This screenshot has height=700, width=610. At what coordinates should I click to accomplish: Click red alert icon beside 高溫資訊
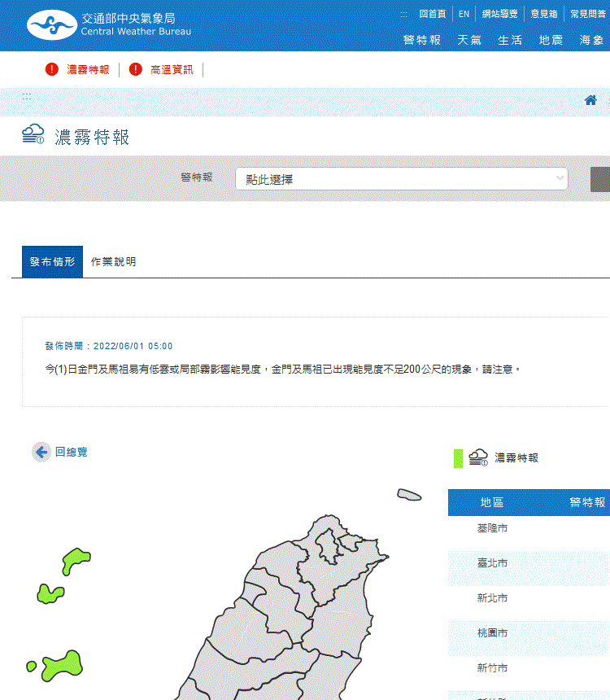(136, 69)
